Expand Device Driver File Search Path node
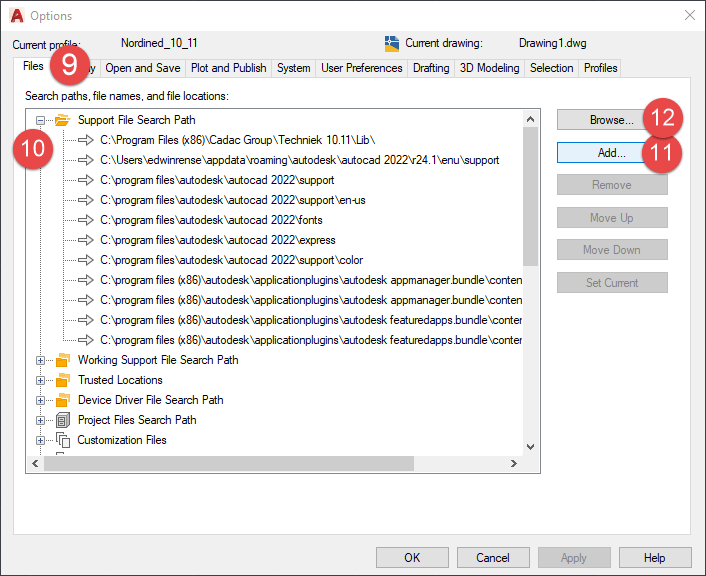Viewport: 706px width, 576px height. click(41, 400)
